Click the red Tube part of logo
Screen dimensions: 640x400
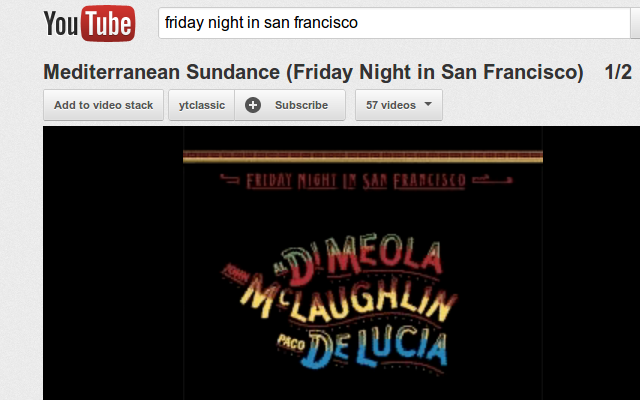pyautogui.click(x=108, y=23)
